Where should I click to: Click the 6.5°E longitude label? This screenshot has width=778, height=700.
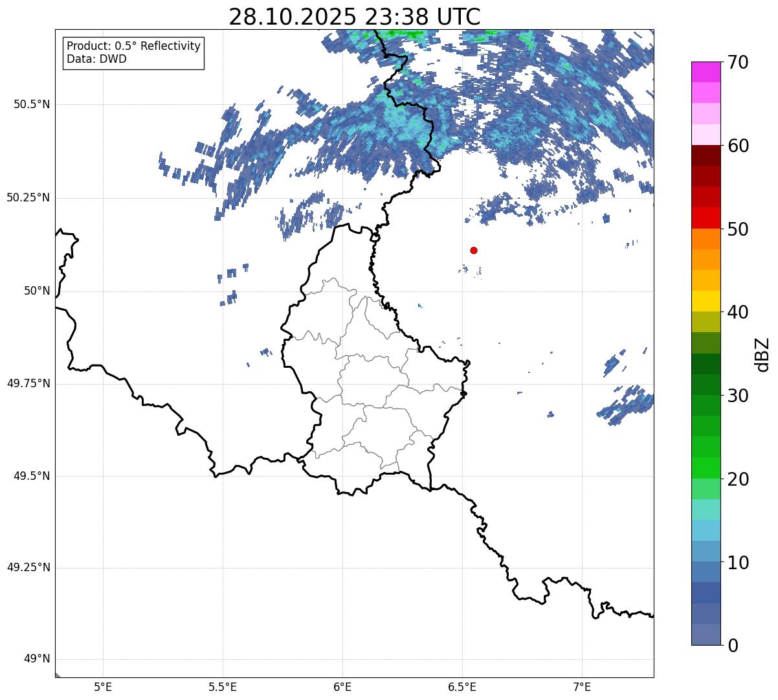pos(462,686)
